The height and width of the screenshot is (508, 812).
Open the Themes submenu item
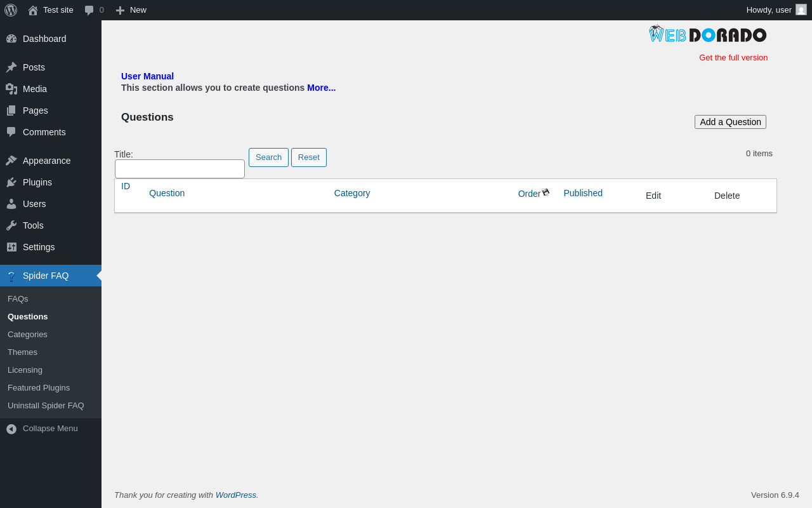[22, 352]
